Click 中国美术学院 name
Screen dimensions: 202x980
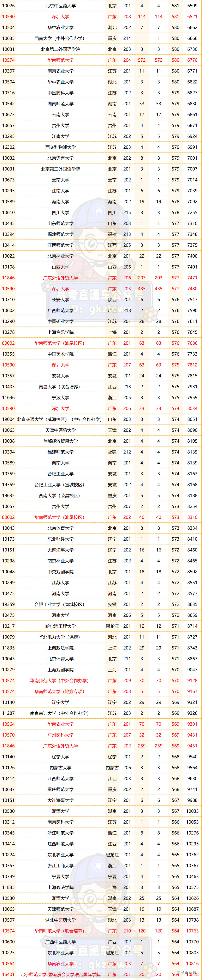pyautogui.click(x=60, y=354)
